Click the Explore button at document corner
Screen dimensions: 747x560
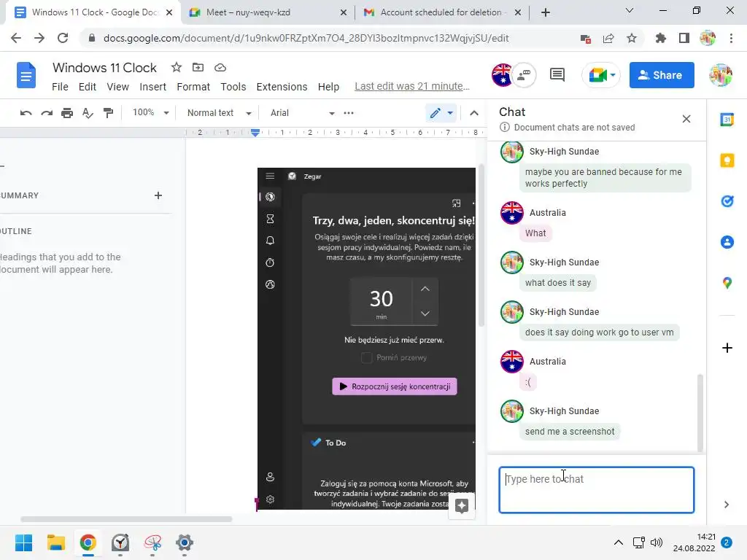[462, 506]
